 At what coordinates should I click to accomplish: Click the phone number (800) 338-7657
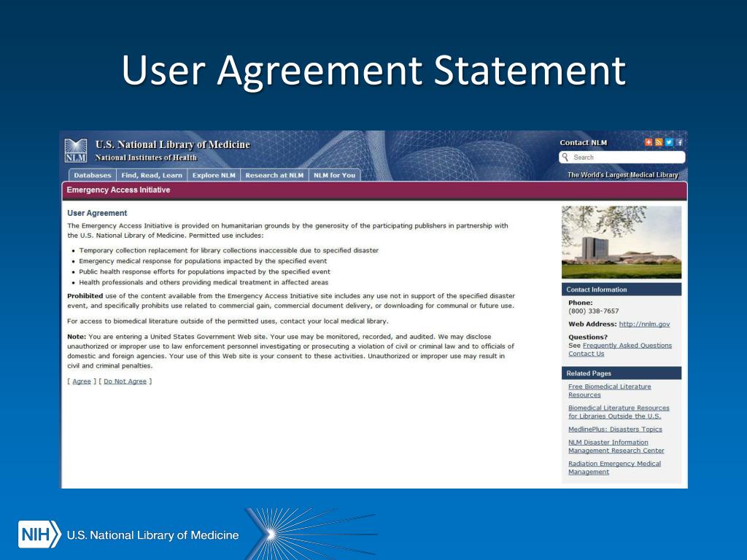point(593,311)
